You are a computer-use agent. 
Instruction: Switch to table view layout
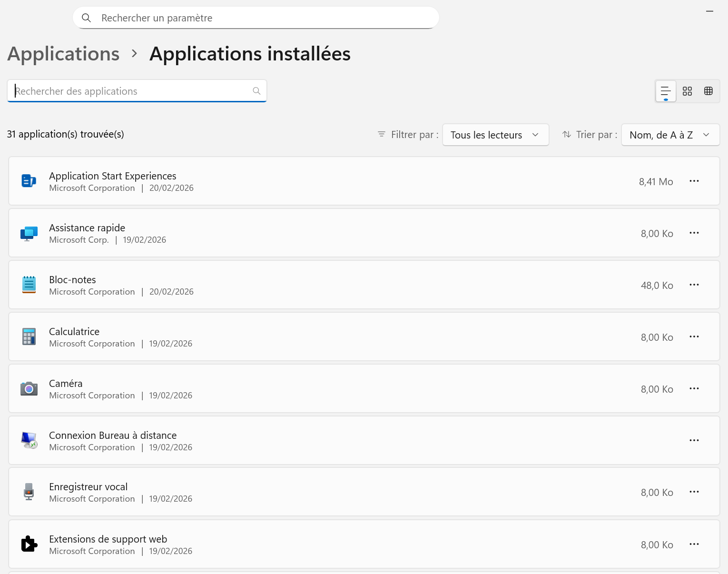pos(708,91)
